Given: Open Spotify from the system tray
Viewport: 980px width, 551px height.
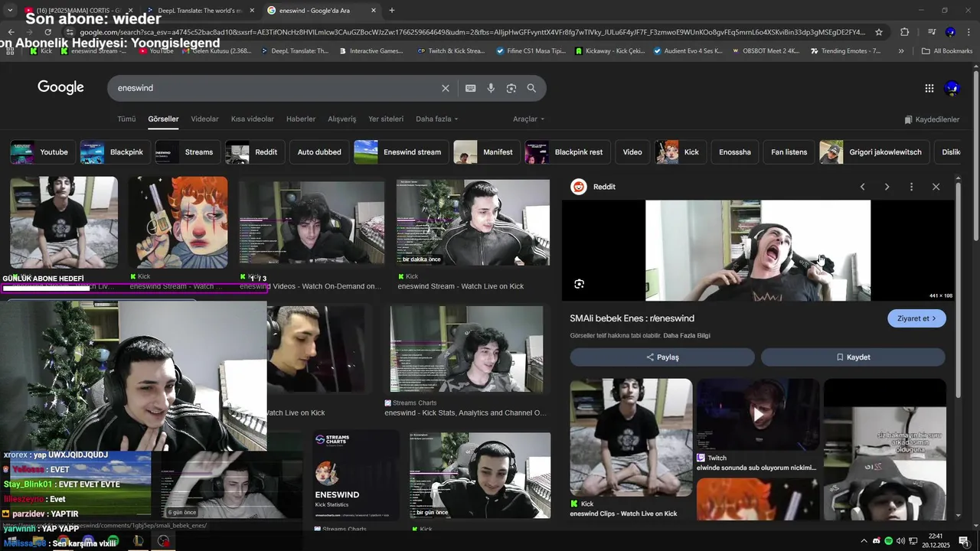Looking at the screenshot, I should click(x=888, y=541).
